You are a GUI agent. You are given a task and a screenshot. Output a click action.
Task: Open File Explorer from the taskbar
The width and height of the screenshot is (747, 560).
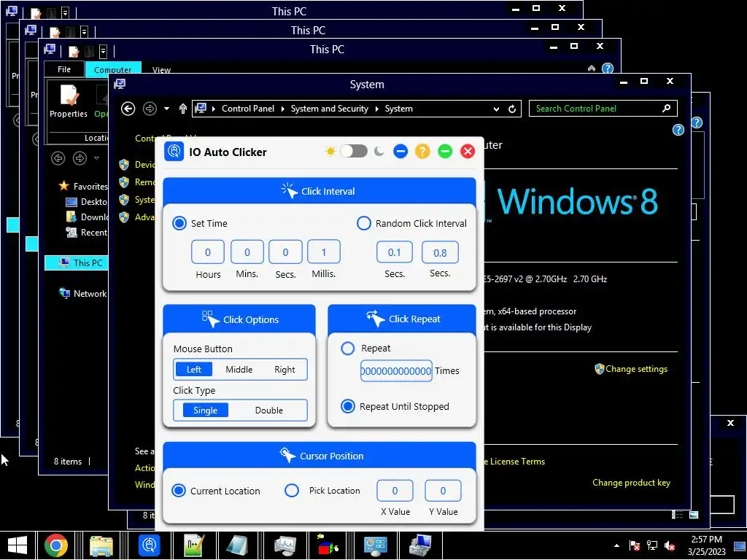(x=101, y=545)
